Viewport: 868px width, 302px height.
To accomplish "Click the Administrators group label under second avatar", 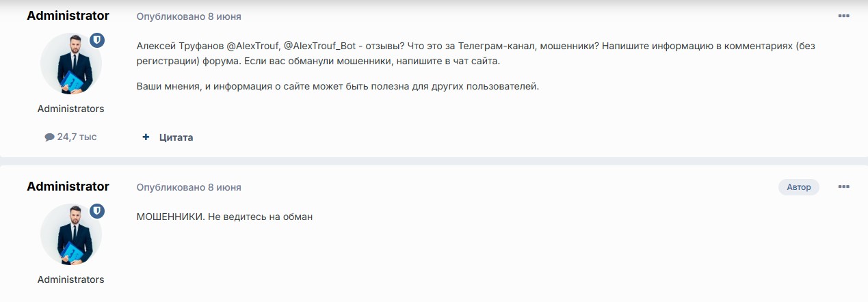I will (70, 279).
